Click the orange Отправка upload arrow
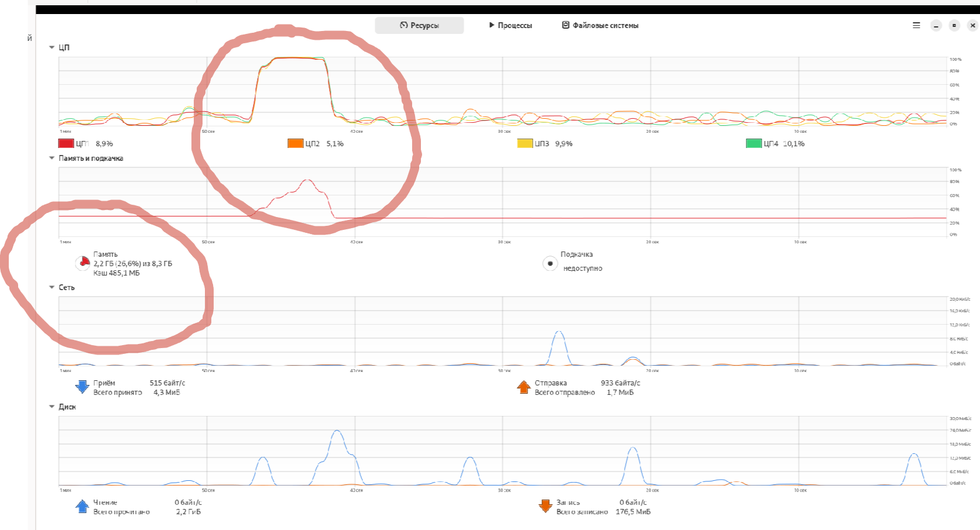980x530 pixels. [x=524, y=387]
